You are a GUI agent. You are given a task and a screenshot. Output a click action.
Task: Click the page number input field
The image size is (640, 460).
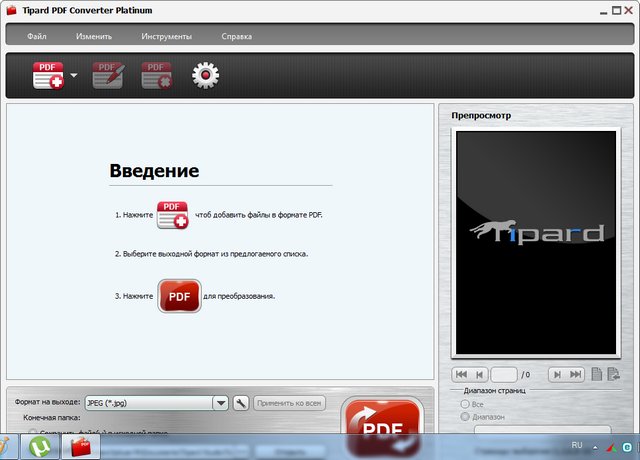point(505,374)
